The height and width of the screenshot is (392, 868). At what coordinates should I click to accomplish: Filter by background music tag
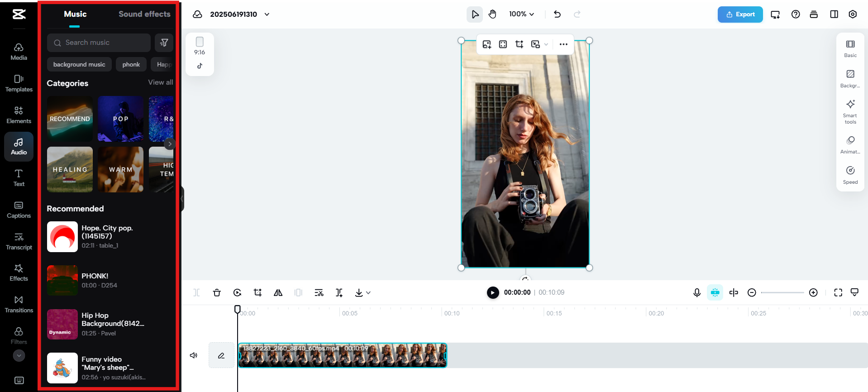(79, 64)
